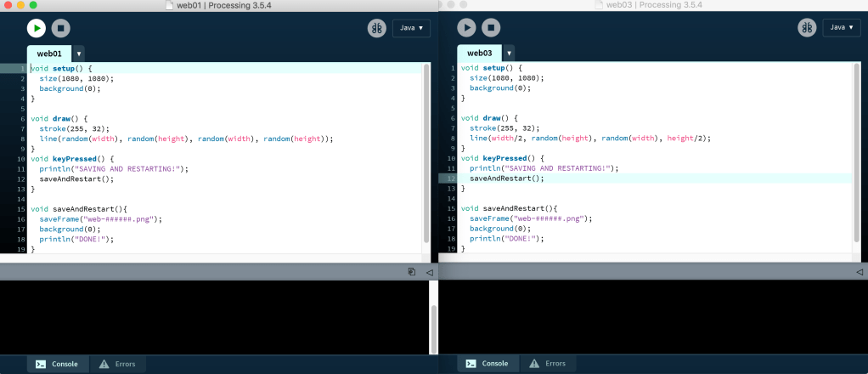Expand tab menu arrow next to web01

(x=79, y=54)
